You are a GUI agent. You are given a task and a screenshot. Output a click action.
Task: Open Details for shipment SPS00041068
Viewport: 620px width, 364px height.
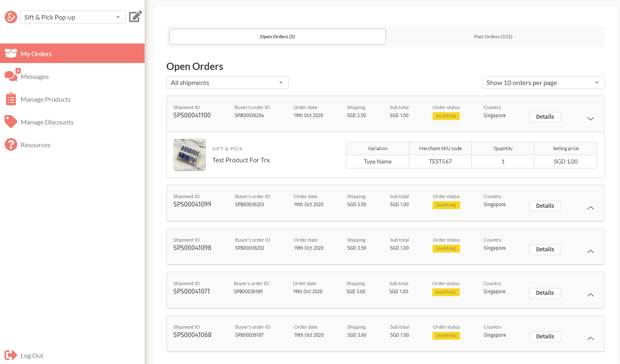click(545, 336)
